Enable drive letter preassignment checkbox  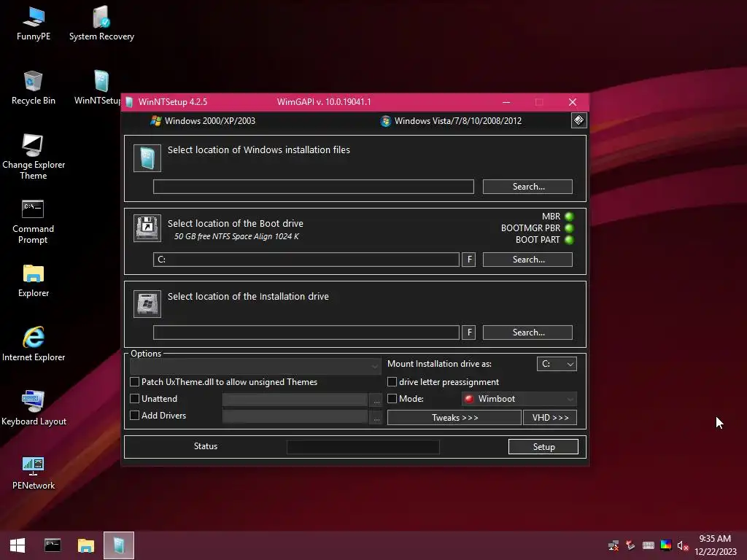coord(392,382)
